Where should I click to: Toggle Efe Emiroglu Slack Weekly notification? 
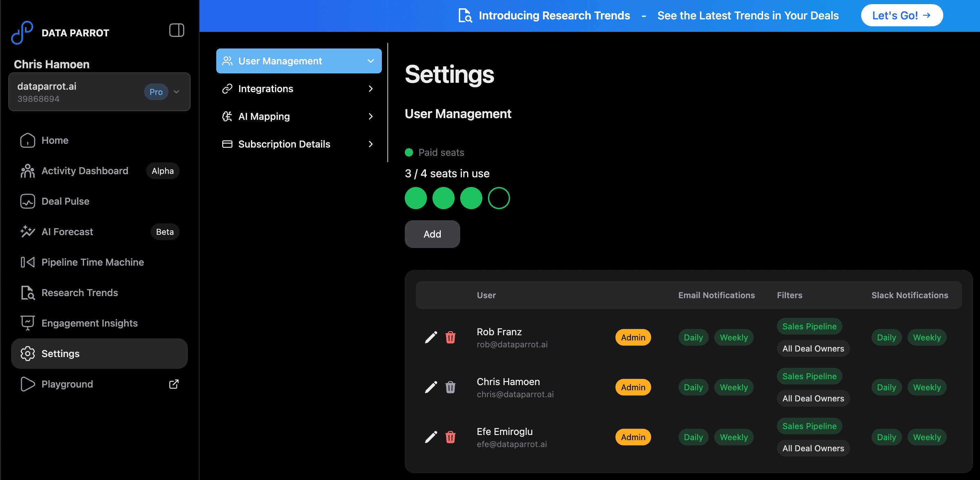(927, 437)
